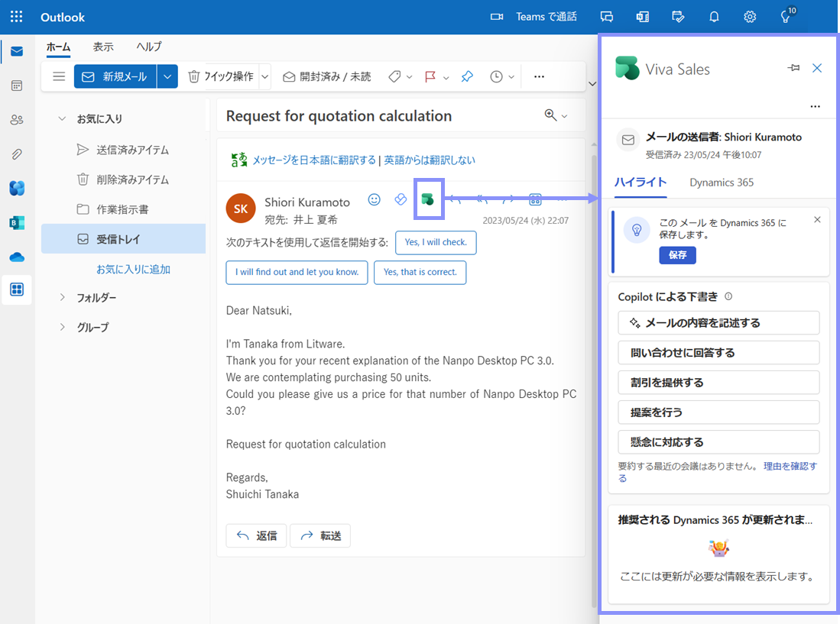
Task: Click the Viva Sales icon on message
Action: 427,199
